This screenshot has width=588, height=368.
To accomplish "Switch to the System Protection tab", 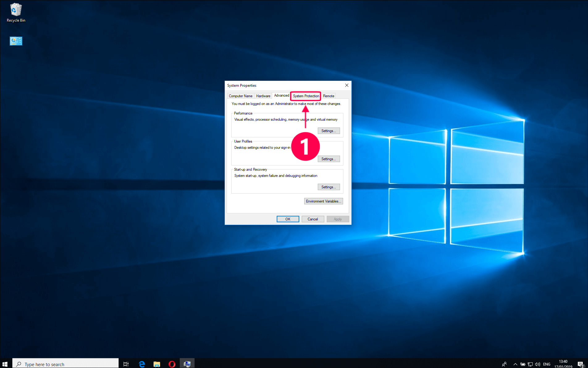I will click(306, 96).
